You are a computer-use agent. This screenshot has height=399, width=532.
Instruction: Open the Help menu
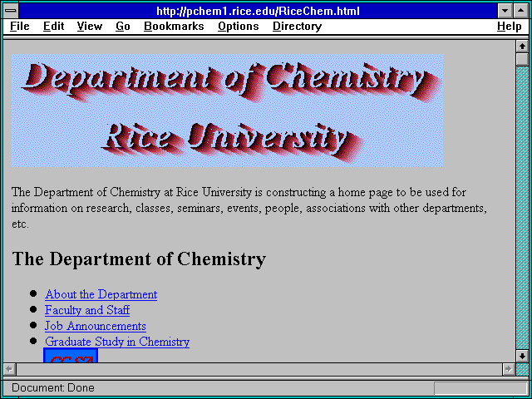point(509,27)
